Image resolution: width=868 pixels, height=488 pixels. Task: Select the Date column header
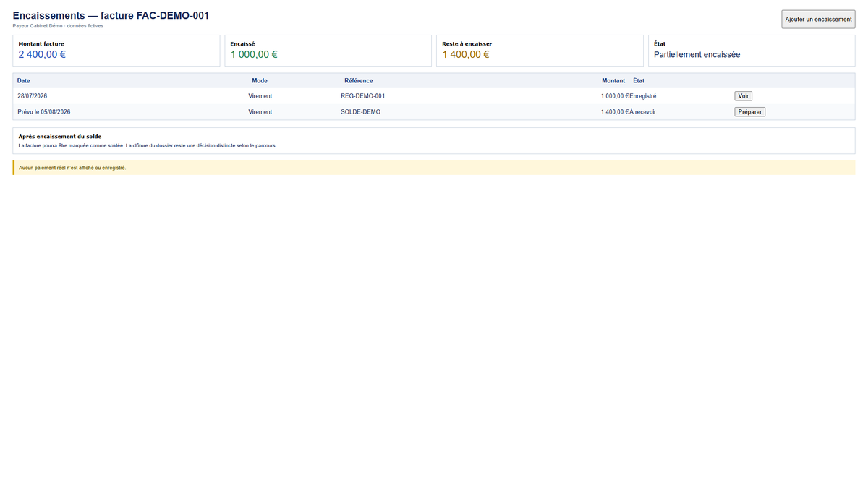pyautogui.click(x=24, y=80)
